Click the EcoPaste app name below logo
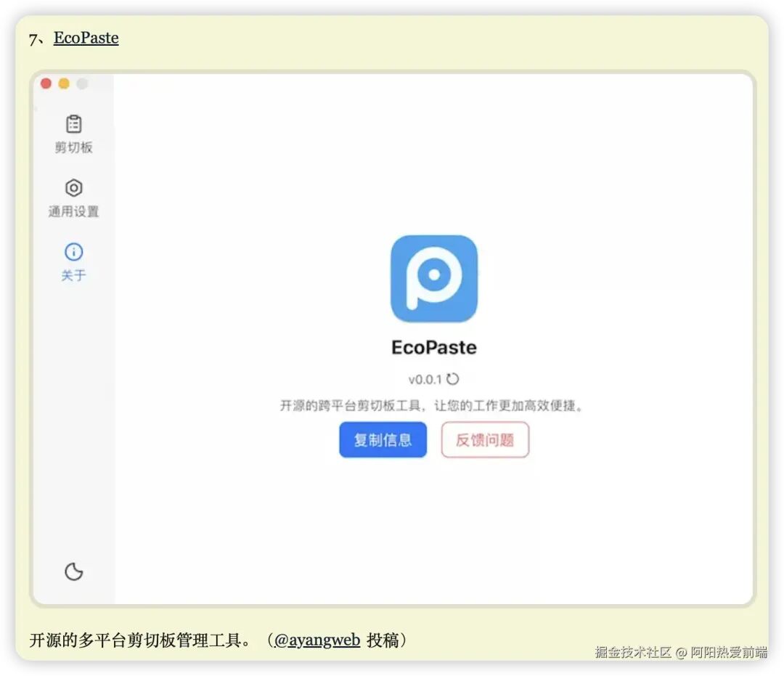 tap(434, 348)
